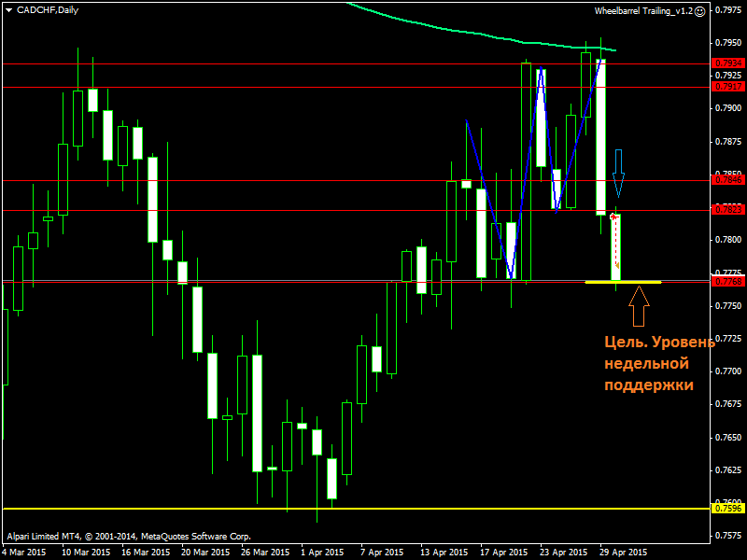
Task: Select the Wheelbarrel Trailing_v1.2 expert label
Action: (x=643, y=11)
